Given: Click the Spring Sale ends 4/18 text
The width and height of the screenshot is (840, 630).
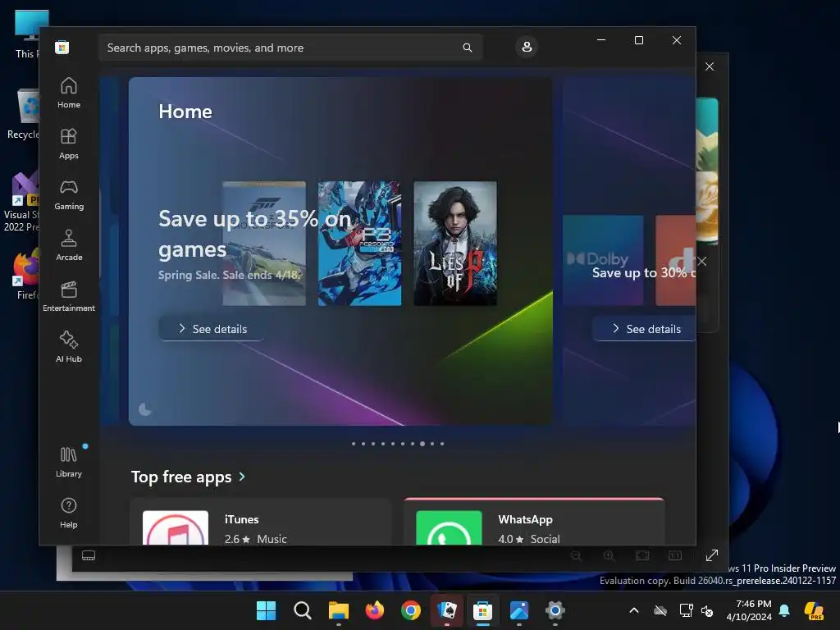Looking at the screenshot, I should click(230, 275).
